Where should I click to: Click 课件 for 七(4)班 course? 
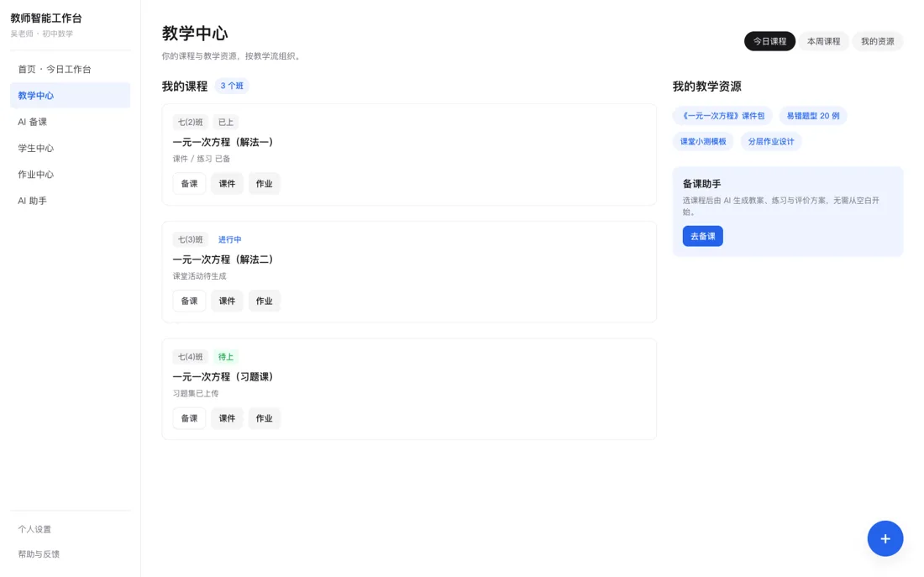pyautogui.click(x=227, y=418)
